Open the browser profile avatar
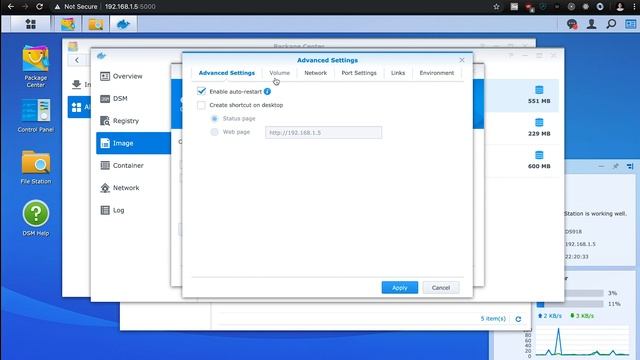640x360 pixels. tap(620, 7)
